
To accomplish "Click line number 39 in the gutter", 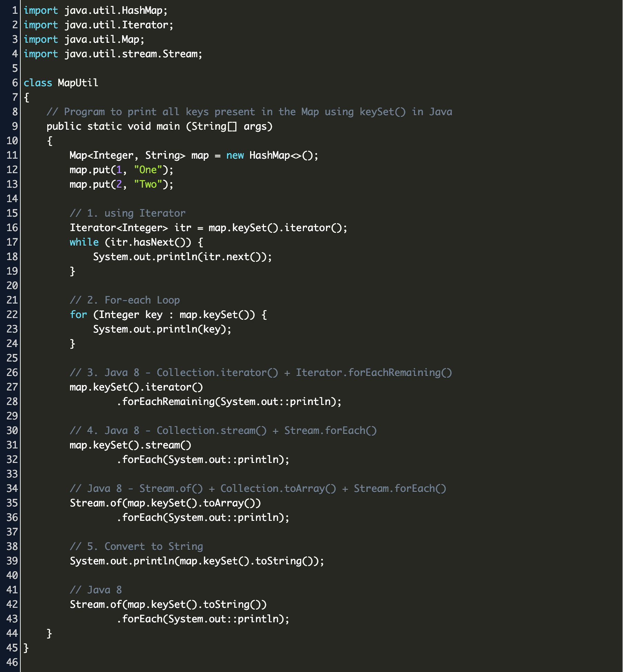I will (12, 561).
